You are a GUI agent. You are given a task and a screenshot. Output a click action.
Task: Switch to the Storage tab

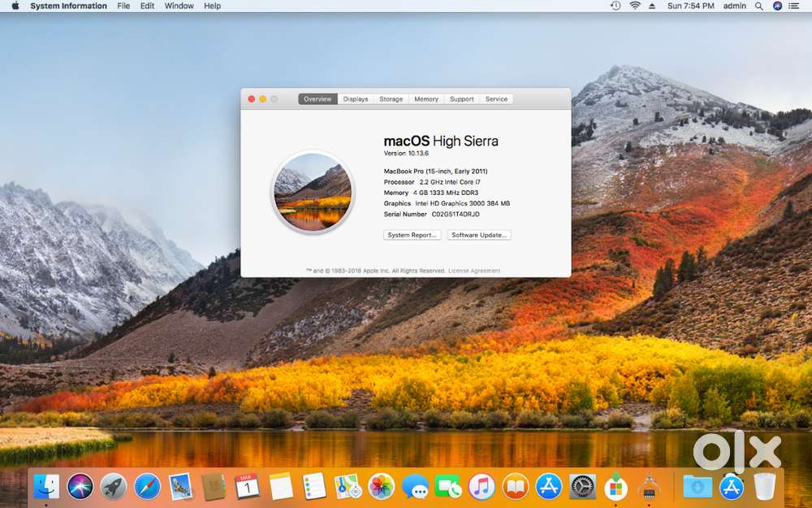391,99
